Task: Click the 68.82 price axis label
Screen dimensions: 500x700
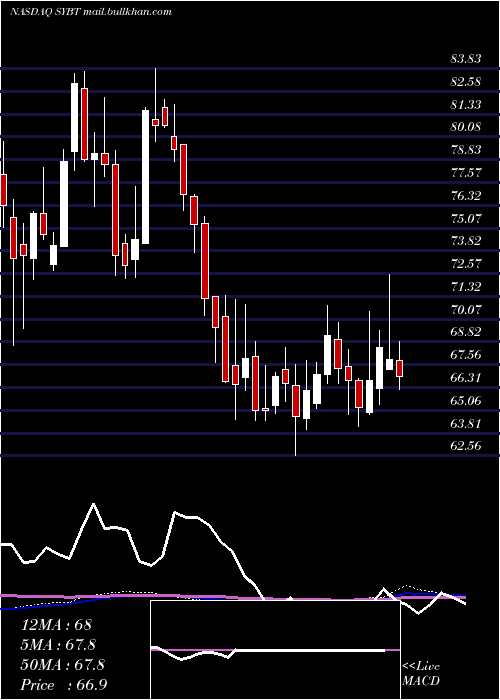Action: tap(466, 332)
